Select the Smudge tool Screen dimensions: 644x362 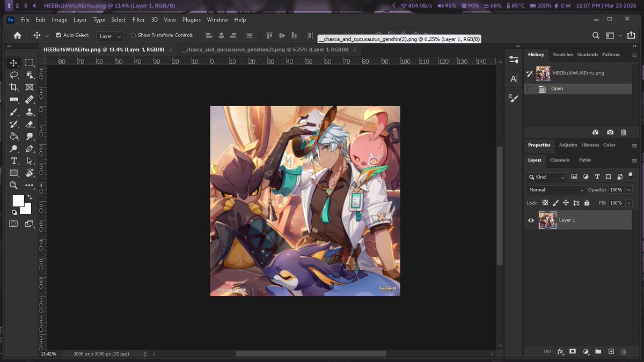30,136
